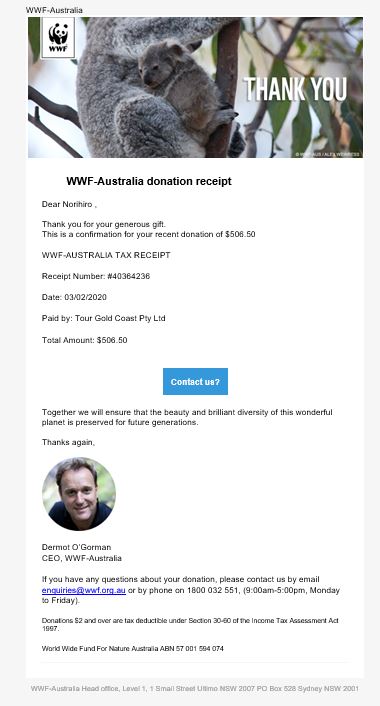
Task: Click Dermot O'Gorman's portrait photo
Action: (x=79, y=494)
